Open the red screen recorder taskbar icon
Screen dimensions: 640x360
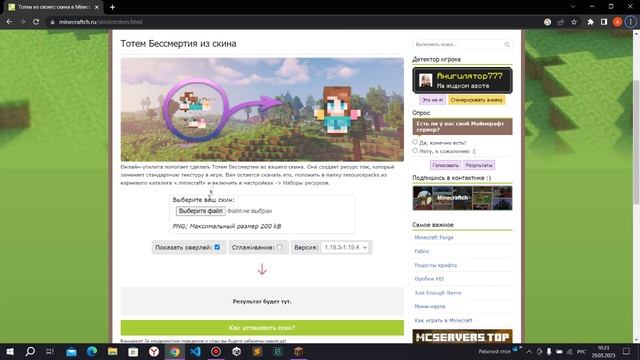tap(216, 351)
